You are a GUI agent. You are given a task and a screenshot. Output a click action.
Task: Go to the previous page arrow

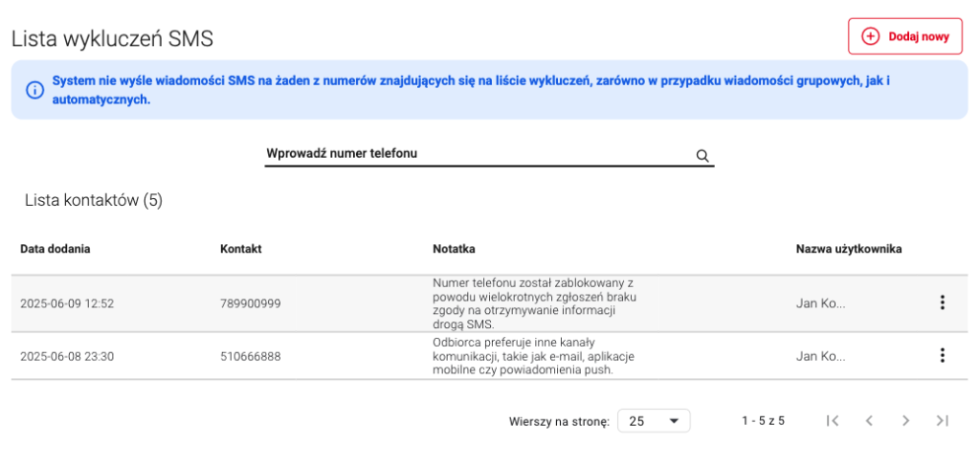tap(869, 421)
